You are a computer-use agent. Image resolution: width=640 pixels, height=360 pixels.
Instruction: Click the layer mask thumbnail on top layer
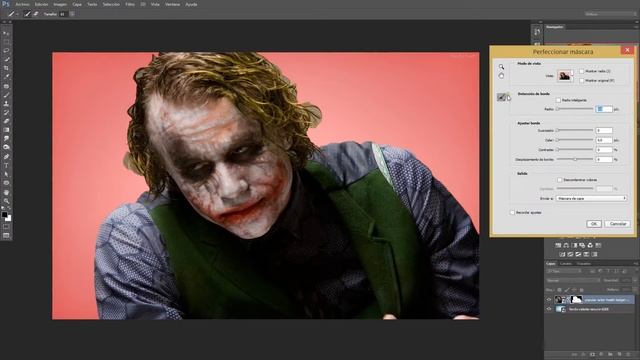point(576,300)
